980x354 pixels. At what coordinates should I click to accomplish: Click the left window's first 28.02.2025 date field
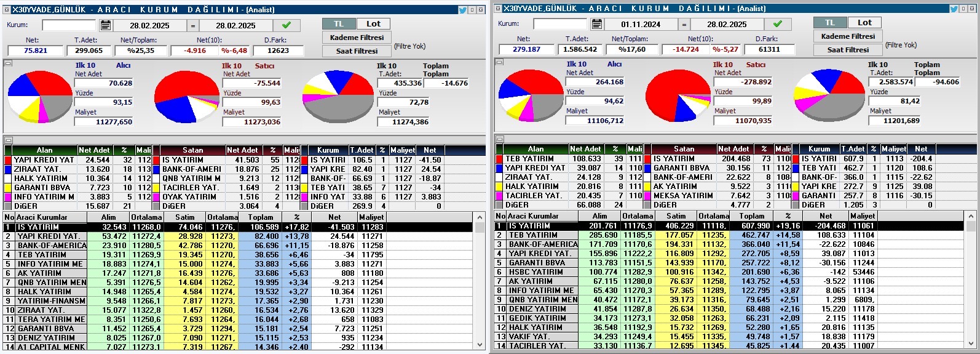point(149,25)
